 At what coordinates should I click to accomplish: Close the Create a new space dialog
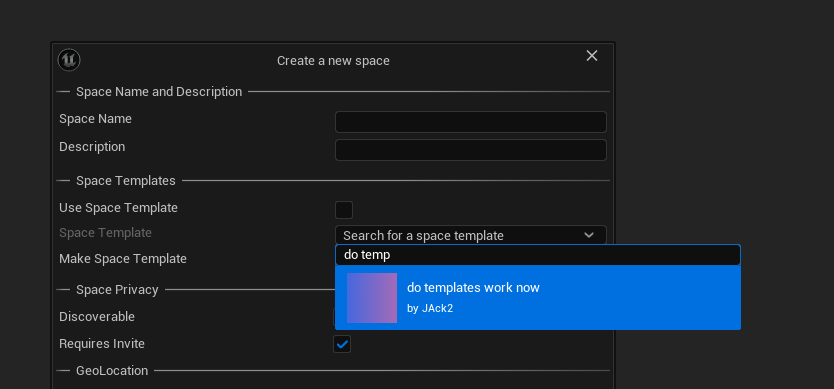coord(591,56)
